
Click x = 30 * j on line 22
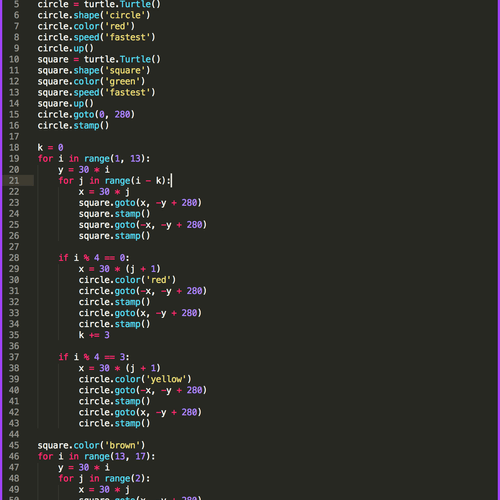pos(104,192)
